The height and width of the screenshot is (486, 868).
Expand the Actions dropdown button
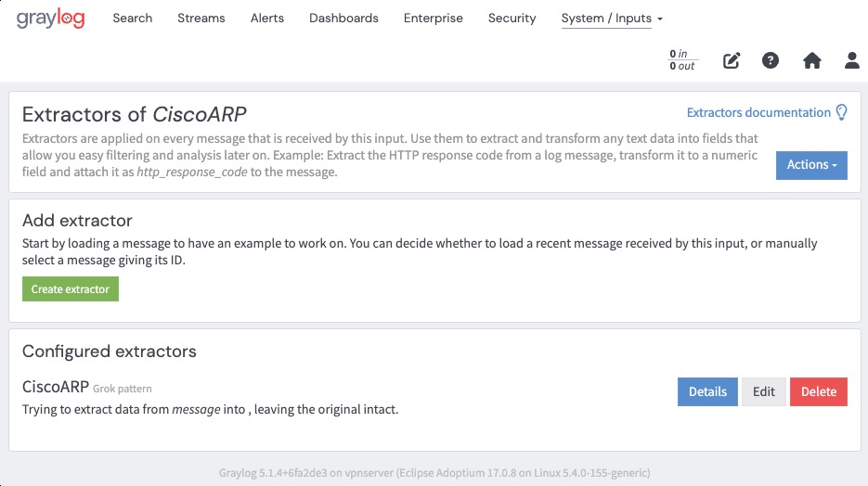[x=811, y=165]
